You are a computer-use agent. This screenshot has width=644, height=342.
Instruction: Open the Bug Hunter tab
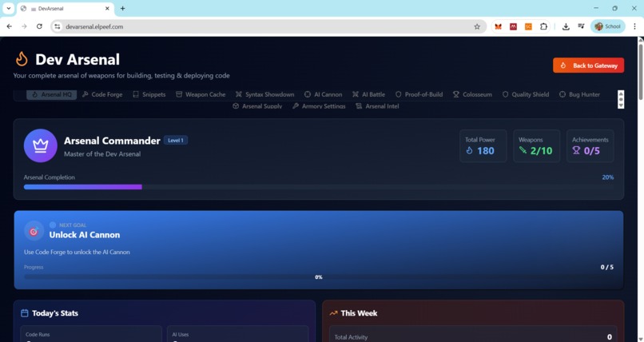579,94
